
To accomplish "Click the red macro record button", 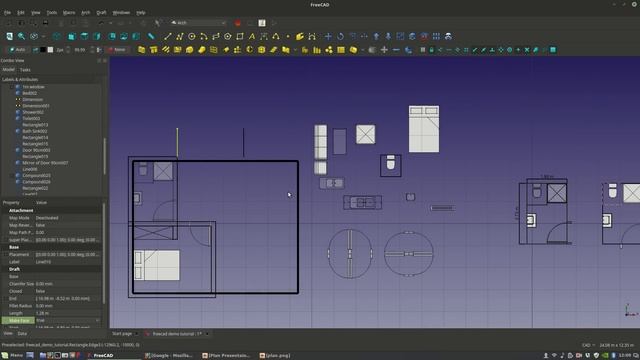I will [x=238, y=23].
